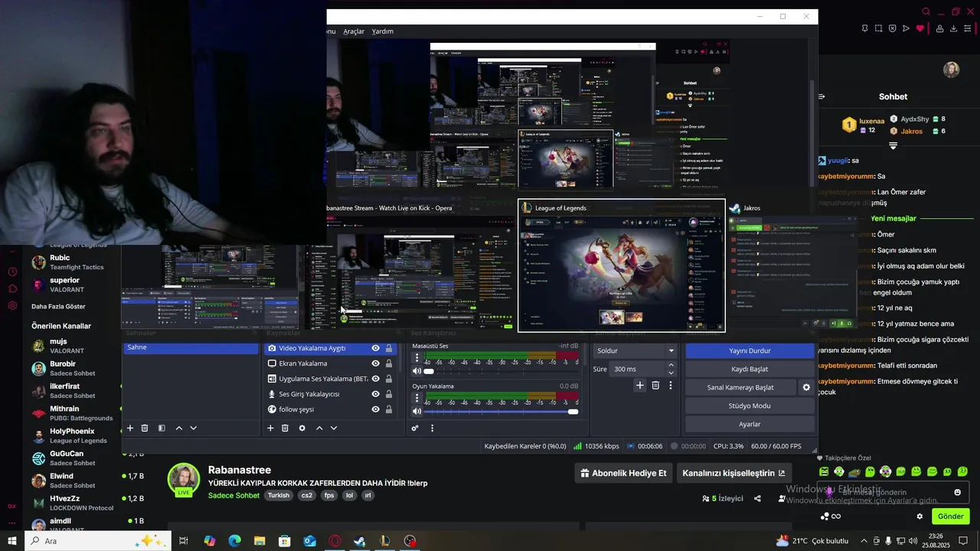
Task: Open Yardım menu in OBS
Action: coord(382,31)
